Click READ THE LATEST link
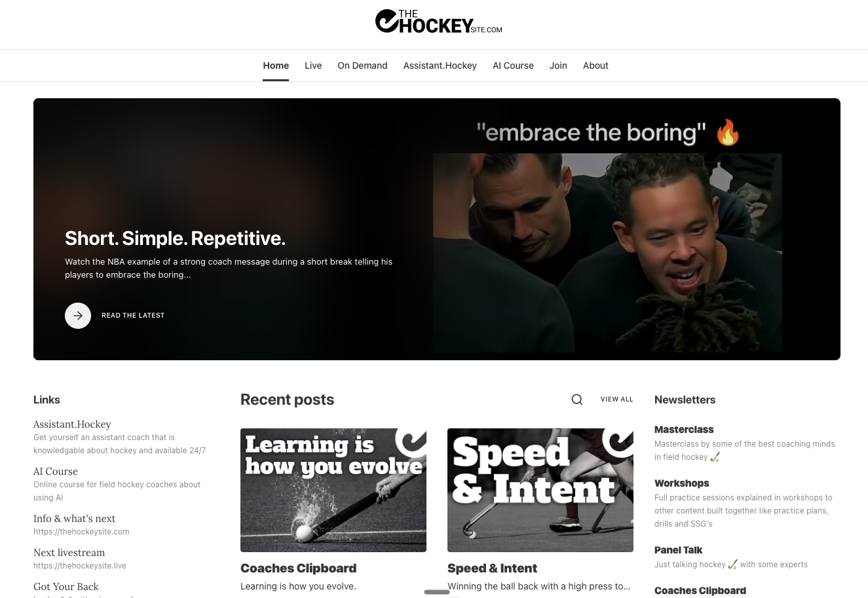Viewport: 868px width, 598px height. click(133, 316)
